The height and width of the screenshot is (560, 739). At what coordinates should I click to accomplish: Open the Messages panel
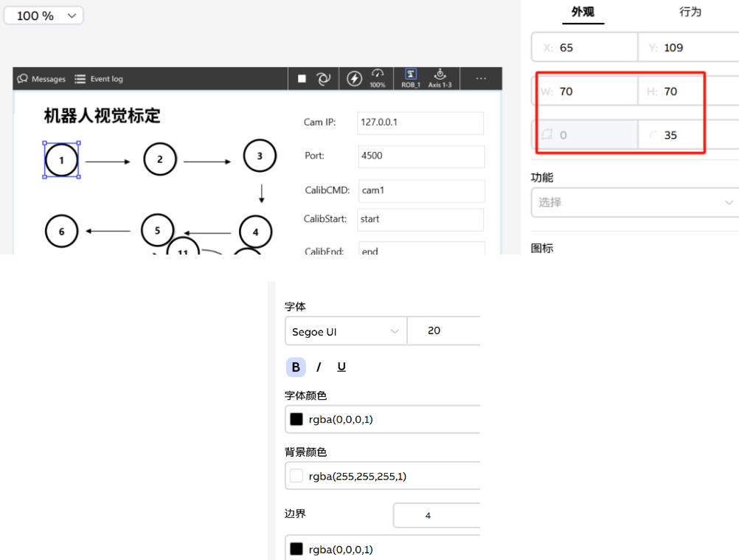coord(41,79)
